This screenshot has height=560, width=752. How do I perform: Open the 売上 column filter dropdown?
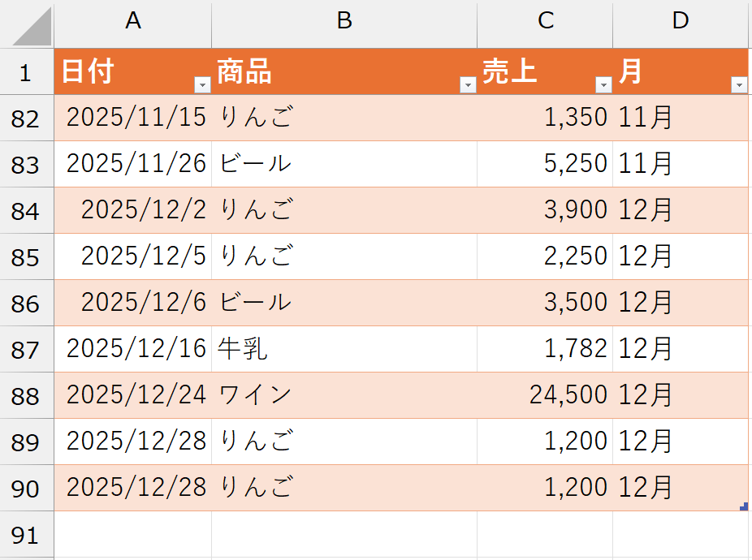tap(603, 84)
